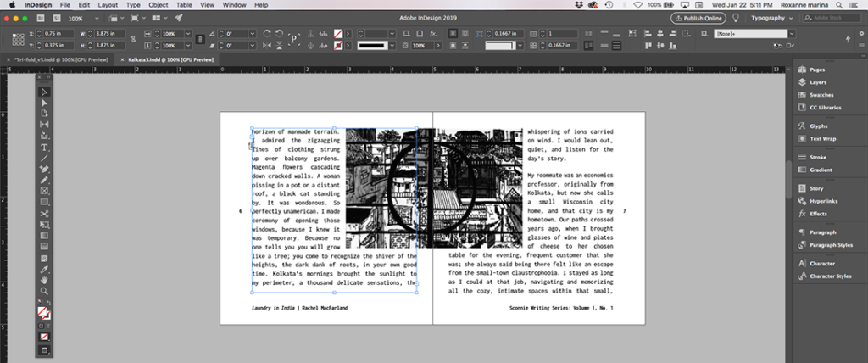Pick the Rectangle Frame tool

click(44, 191)
